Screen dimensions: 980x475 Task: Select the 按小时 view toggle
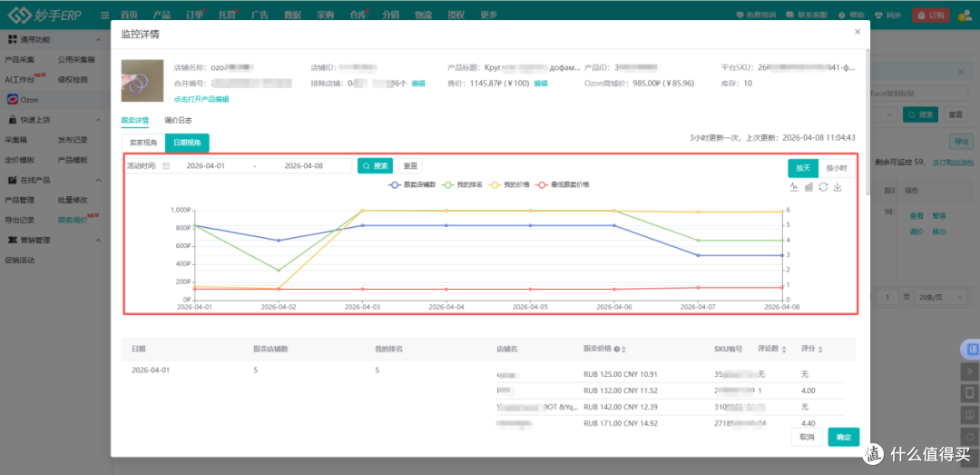pyautogui.click(x=837, y=168)
